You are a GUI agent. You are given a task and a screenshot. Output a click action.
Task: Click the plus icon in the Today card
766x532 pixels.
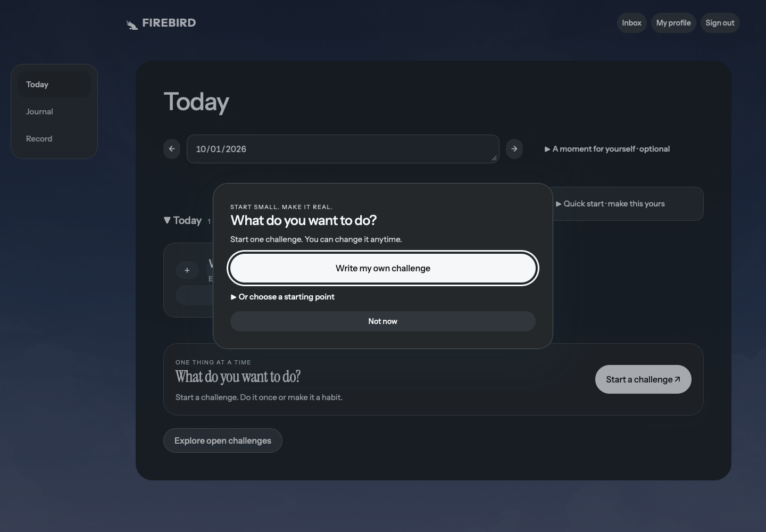pos(187,270)
